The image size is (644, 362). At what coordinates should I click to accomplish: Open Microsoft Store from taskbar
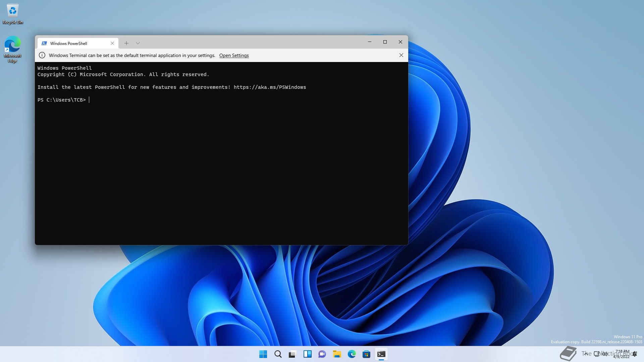pyautogui.click(x=367, y=354)
